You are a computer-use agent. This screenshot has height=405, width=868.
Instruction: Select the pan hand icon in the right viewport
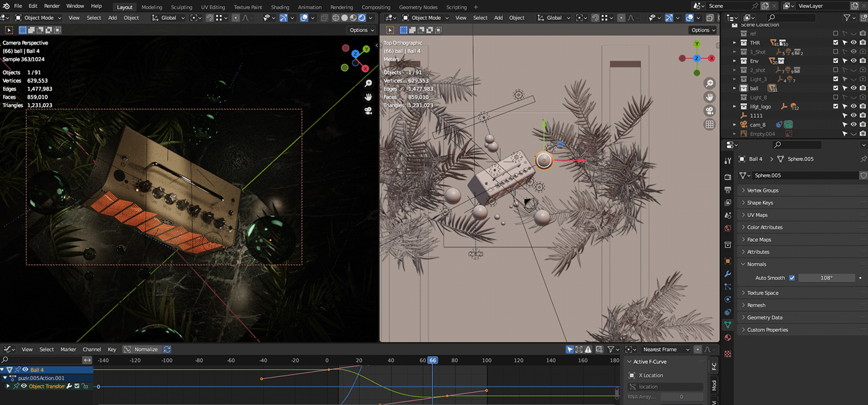[x=710, y=97]
